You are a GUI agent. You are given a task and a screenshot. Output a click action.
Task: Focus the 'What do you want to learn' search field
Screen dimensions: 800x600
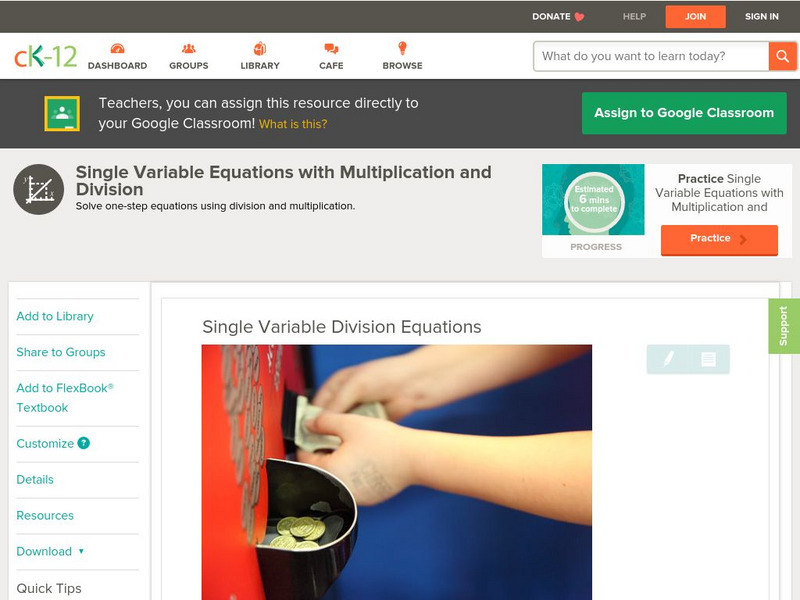tap(651, 56)
